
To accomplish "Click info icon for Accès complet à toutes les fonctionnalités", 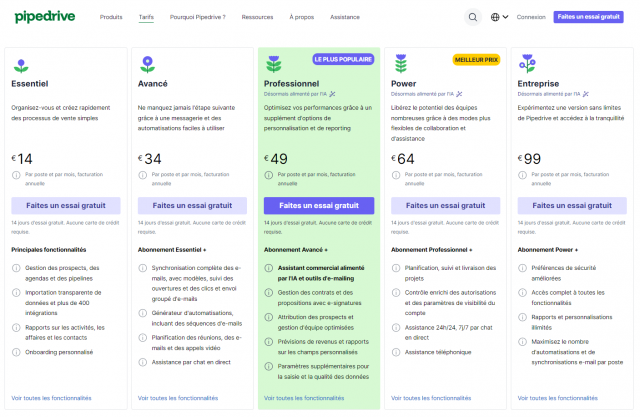I will click(x=522, y=293).
